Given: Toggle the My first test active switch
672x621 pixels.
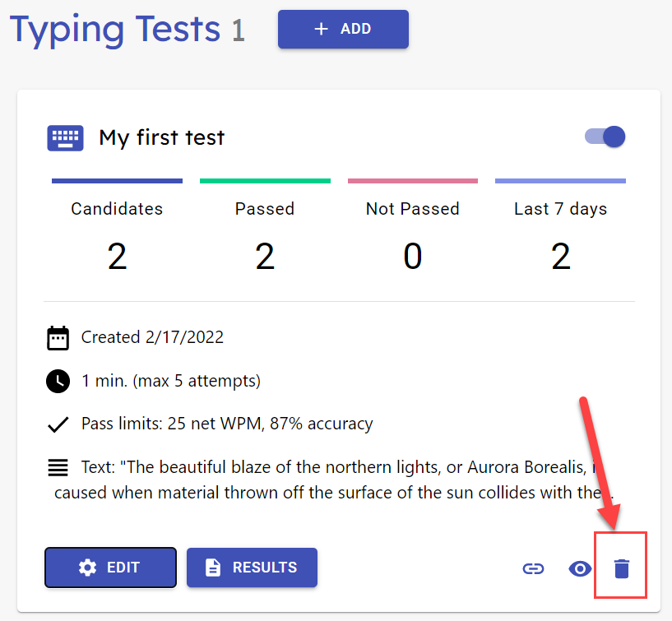Looking at the screenshot, I should tap(605, 137).
